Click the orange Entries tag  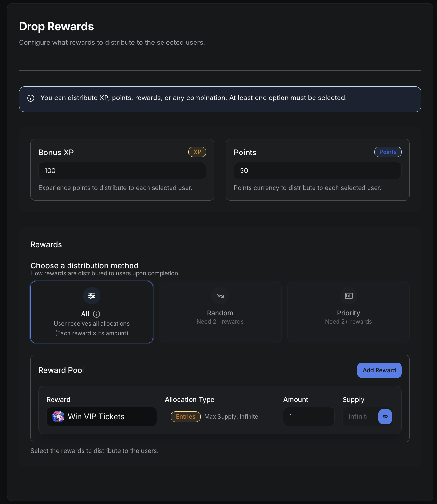(x=186, y=417)
